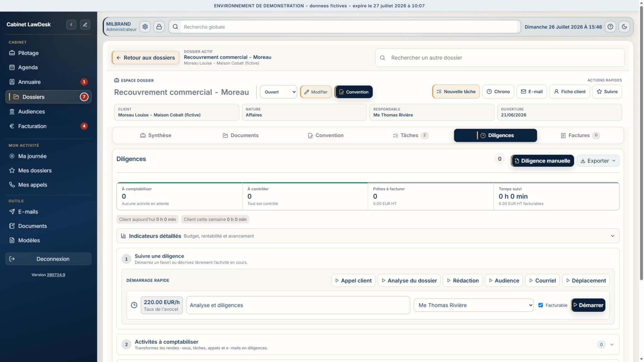
Task: Start Chrono clock quick action
Action: click(x=498, y=92)
